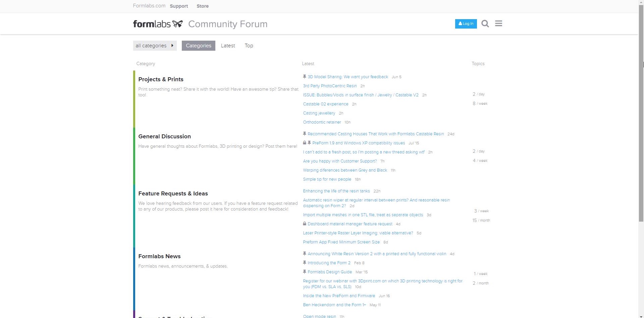Click the "15 / month" topic count

[x=481, y=221]
